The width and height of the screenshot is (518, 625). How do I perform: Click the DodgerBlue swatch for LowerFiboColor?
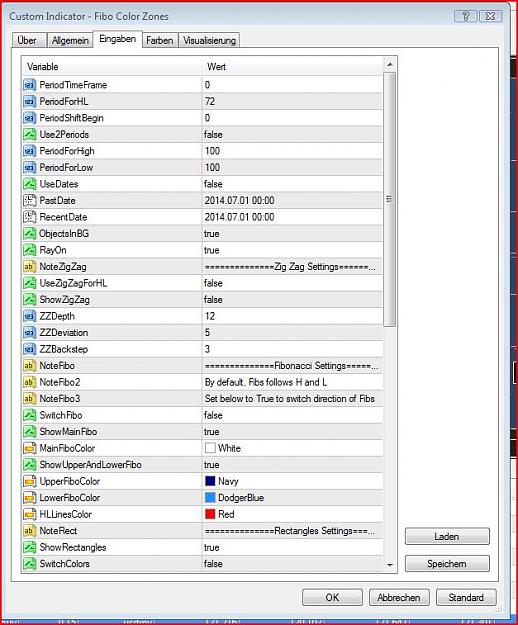pyautogui.click(x=210, y=498)
